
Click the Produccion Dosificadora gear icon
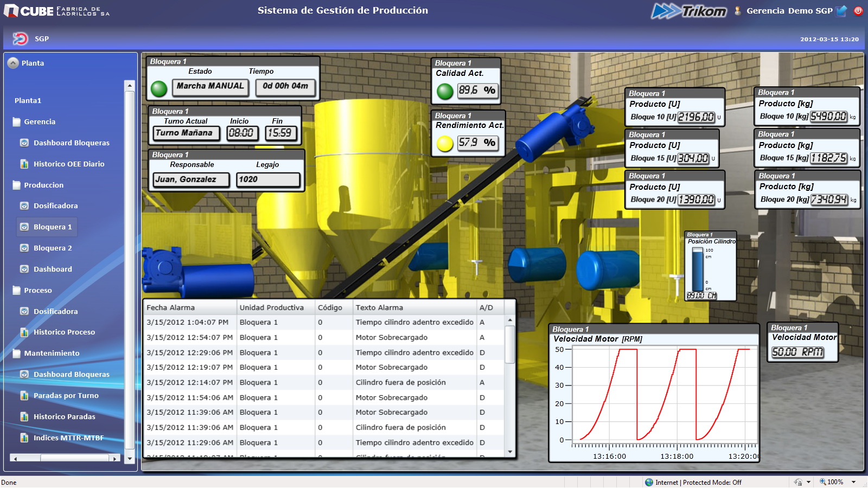pyautogui.click(x=24, y=206)
